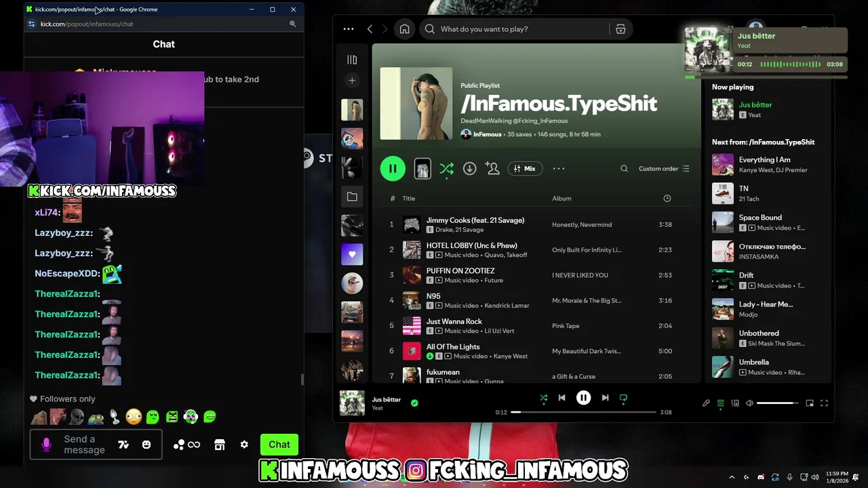Click the purple microphone icon in chat input
The width and height of the screenshot is (868, 488).
pos(46,445)
